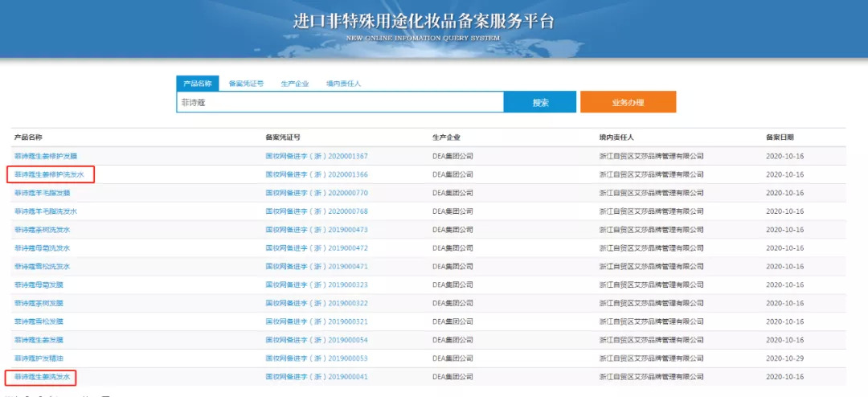Click 浙江自贸区艾莎品牌管理有限公司 in 菲诗蔻生姜洗发水 row

pyautogui.click(x=652, y=377)
